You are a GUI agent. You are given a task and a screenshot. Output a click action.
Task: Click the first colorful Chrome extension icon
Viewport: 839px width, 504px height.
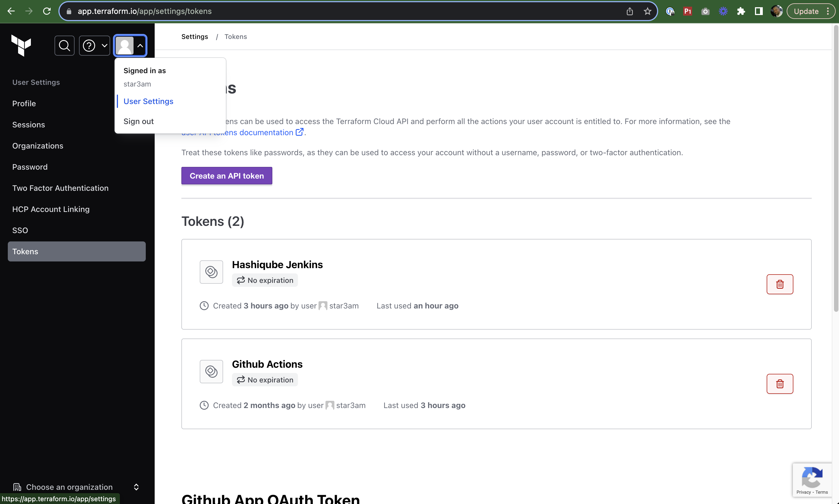click(670, 11)
